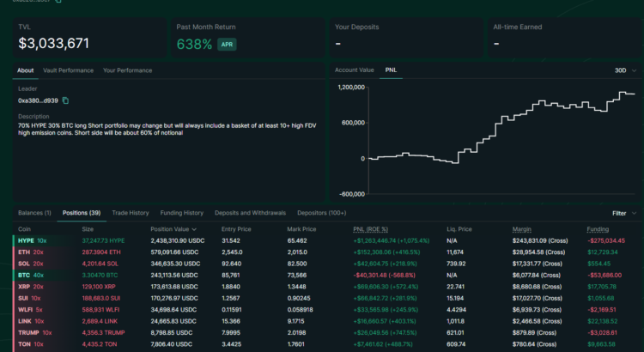This screenshot has width=644, height=352.
Task: Open the Depositors (100+) tab
Action: coord(322,213)
